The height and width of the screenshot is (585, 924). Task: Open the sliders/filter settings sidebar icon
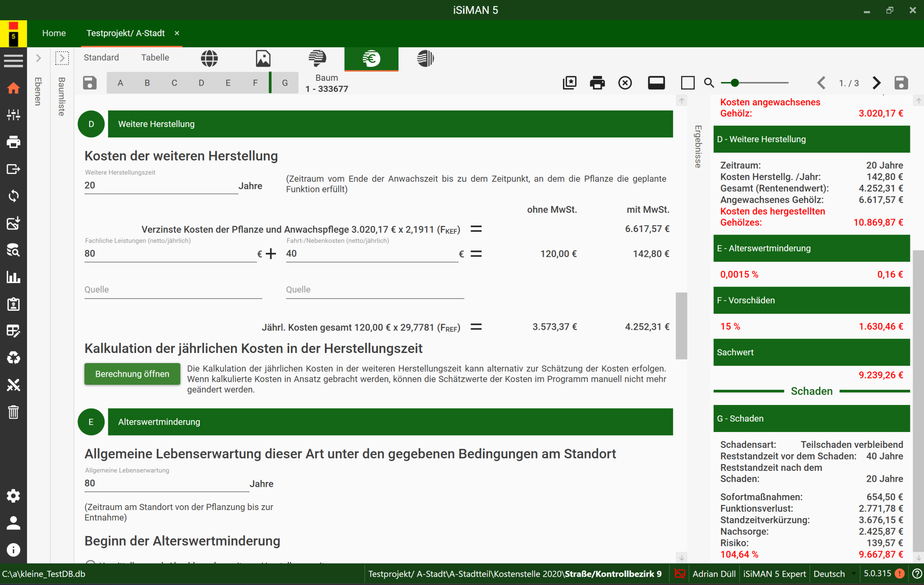13,115
